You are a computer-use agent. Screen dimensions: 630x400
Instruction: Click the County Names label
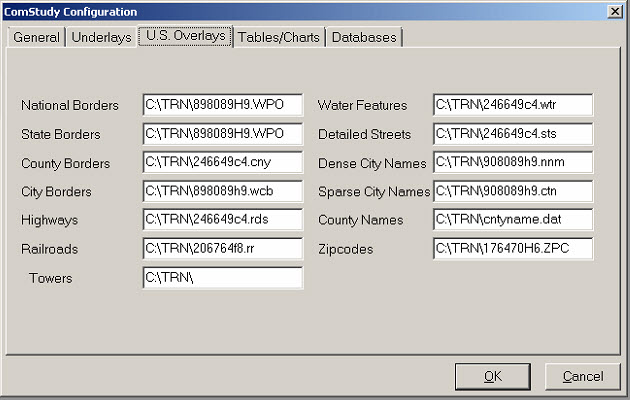pos(360,220)
